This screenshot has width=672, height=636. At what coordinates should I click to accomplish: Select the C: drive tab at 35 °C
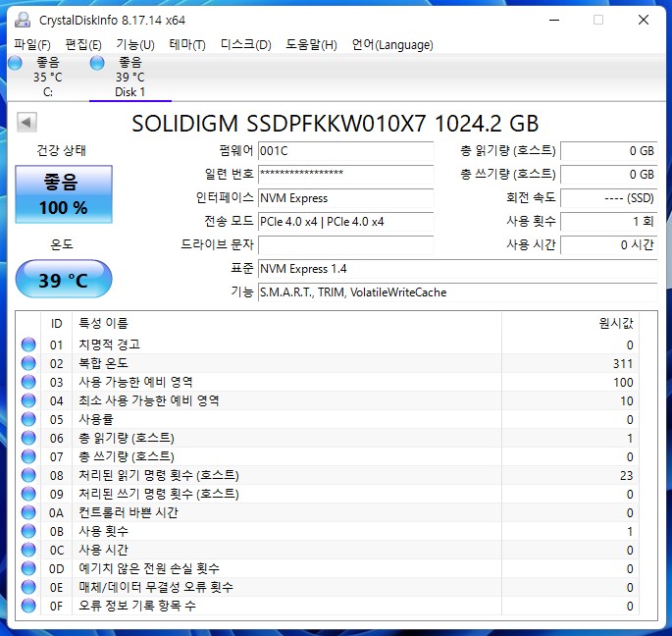point(47,78)
